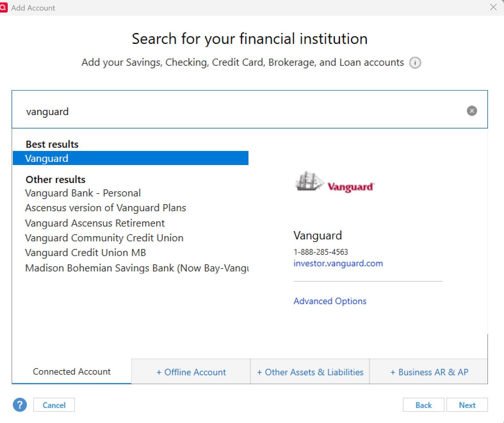The width and height of the screenshot is (504, 423).
Task: Choose Vanguard Credit Union MB
Action: [85, 253]
